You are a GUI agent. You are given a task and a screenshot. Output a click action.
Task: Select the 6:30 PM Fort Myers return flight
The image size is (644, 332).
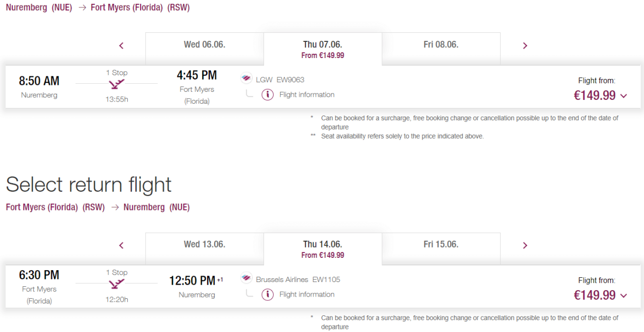tap(39, 276)
